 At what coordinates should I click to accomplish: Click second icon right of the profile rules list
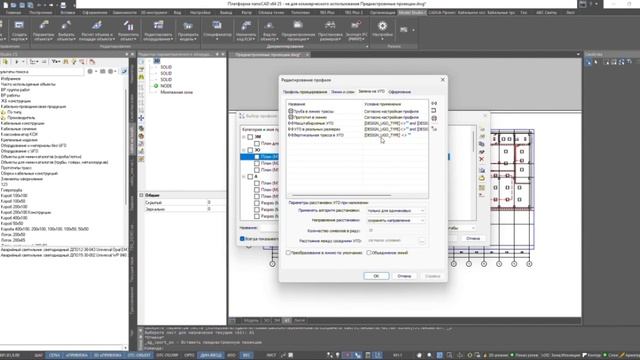tap(434, 111)
